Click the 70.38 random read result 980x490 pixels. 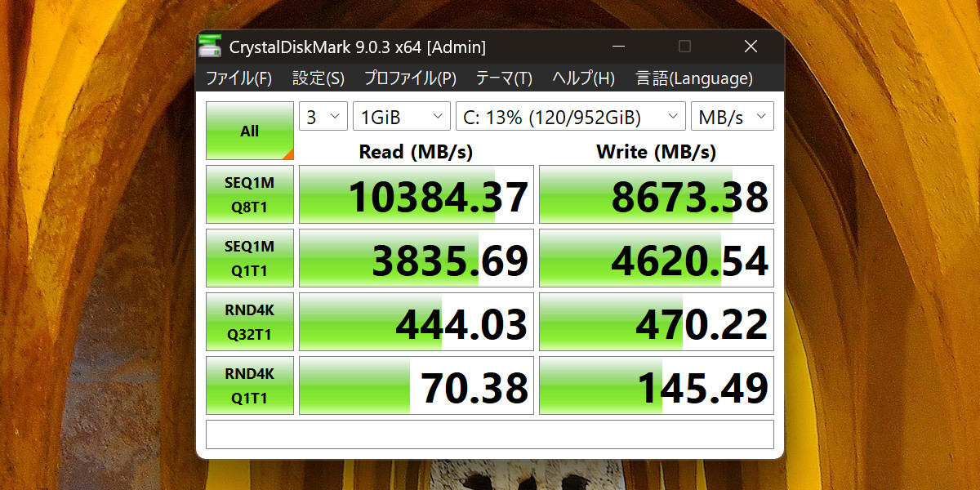point(416,385)
